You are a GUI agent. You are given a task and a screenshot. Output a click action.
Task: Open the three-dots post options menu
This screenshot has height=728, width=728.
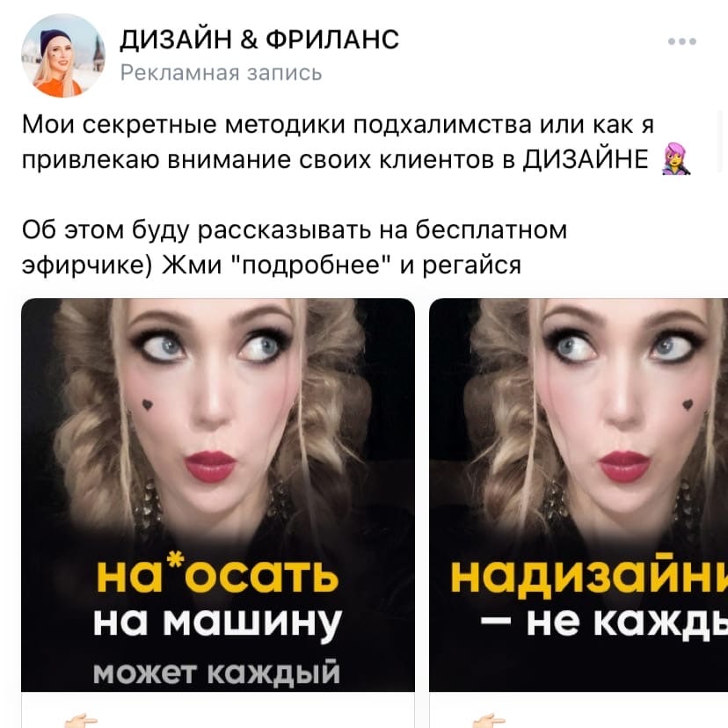pyautogui.click(x=681, y=41)
